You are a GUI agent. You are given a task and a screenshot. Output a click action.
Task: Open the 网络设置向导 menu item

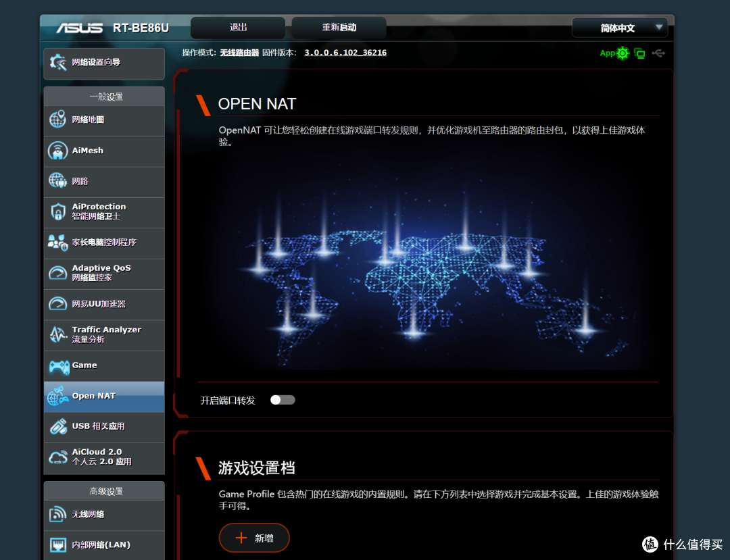(104, 63)
